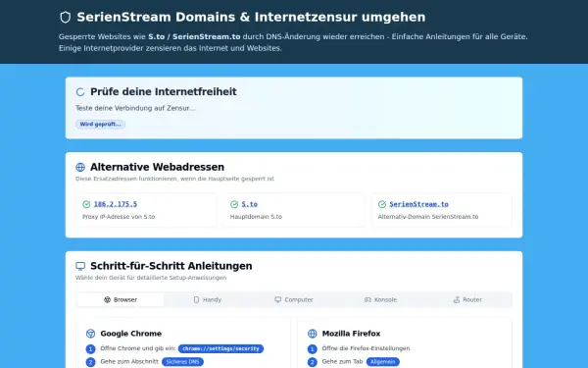Click step 1 circle under Google Chrome

(90, 349)
